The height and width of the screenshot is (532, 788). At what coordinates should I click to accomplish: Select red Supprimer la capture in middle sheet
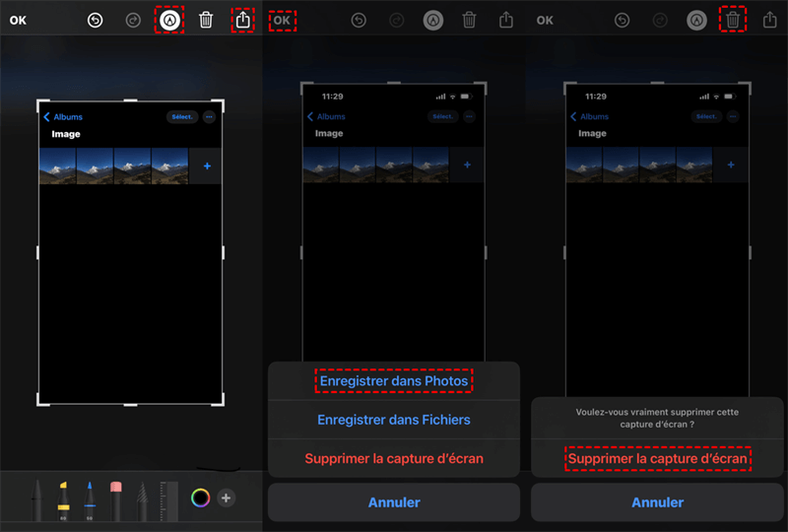coord(393,458)
